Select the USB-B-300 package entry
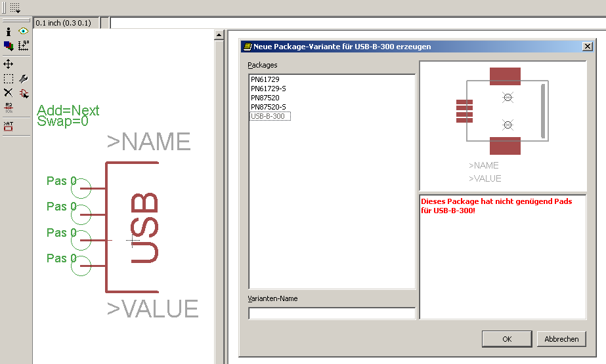The width and height of the screenshot is (606, 364). click(270, 116)
